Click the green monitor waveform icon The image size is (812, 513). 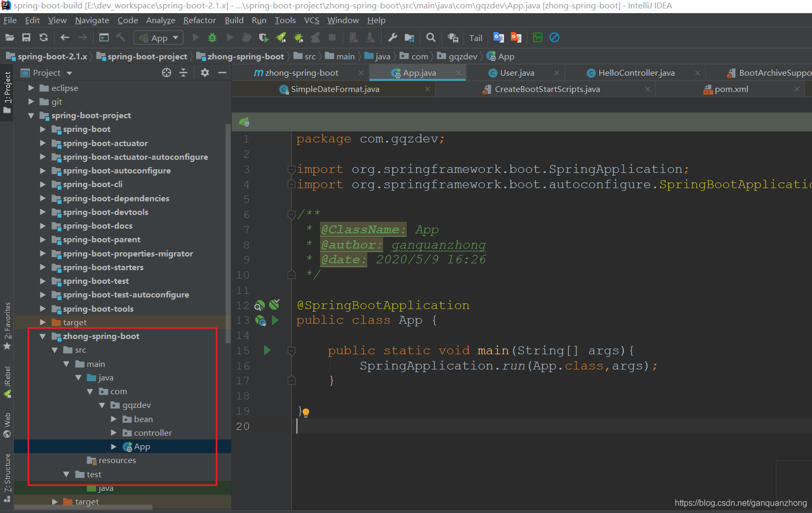pos(538,37)
